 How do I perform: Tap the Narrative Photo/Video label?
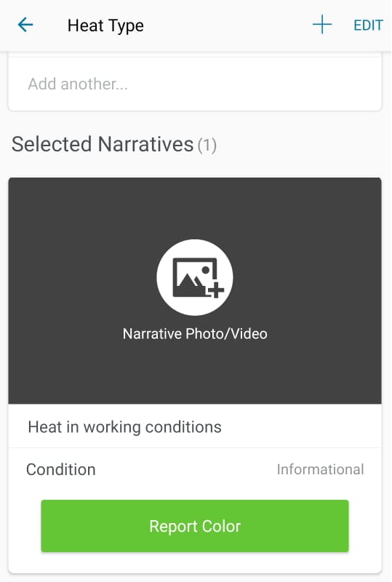pyautogui.click(x=195, y=334)
